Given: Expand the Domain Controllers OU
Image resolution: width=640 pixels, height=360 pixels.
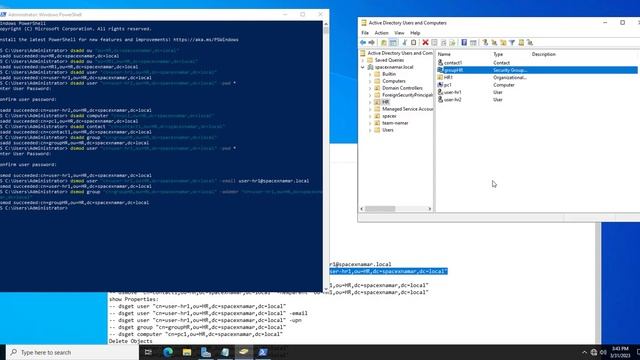Looking at the screenshot, I should [370, 88].
